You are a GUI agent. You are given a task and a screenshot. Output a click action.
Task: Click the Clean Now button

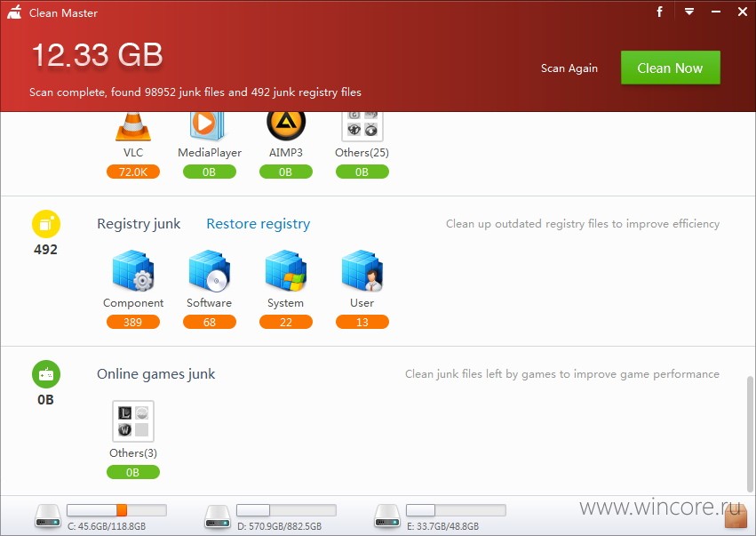pyautogui.click(x=671, y=68)
